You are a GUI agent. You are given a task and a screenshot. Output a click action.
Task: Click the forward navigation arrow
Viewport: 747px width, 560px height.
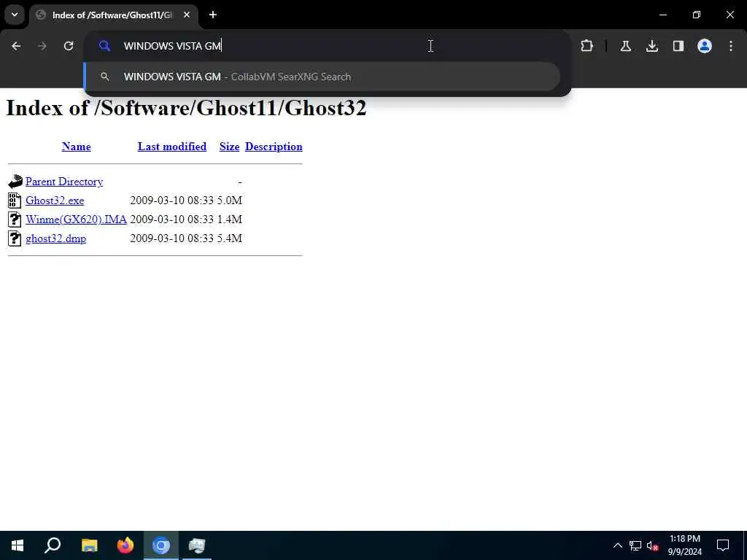(42, 46)
